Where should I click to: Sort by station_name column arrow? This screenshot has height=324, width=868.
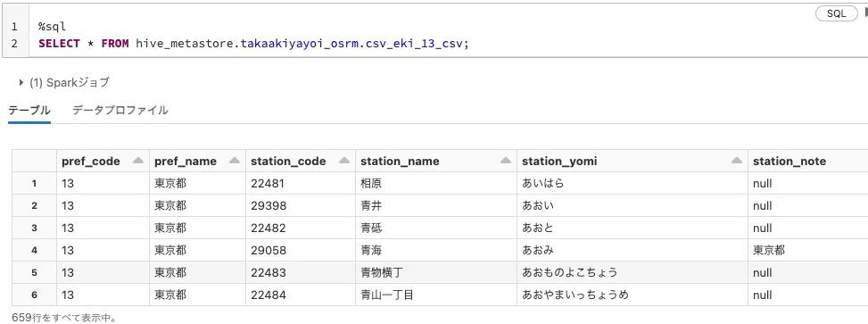pyautogui.click(x=506, y=162)
